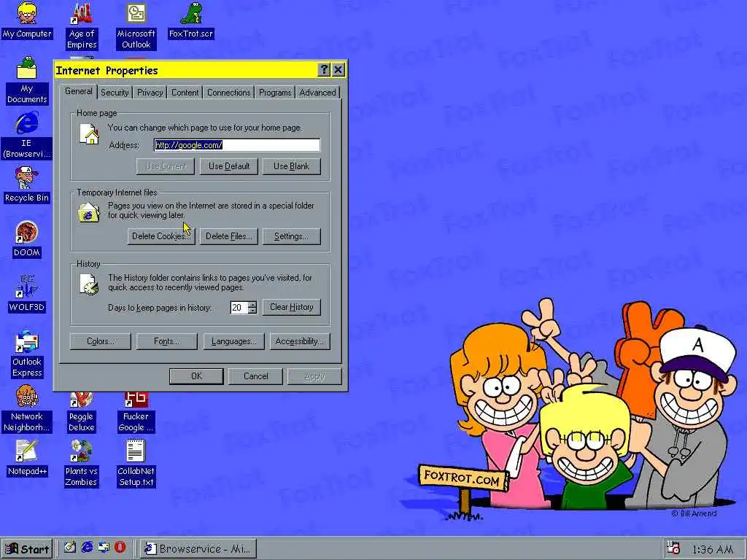
Task: Decrease days to keep history
Action: click(252, 311)
